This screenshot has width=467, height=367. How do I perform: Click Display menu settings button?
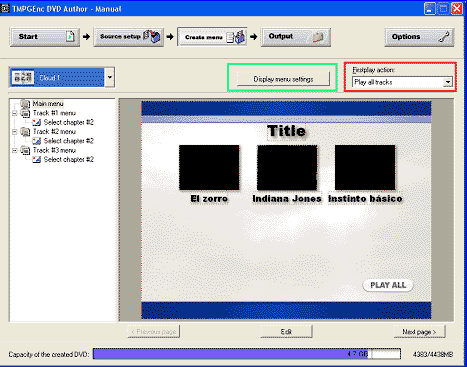(x=283, y=79)
